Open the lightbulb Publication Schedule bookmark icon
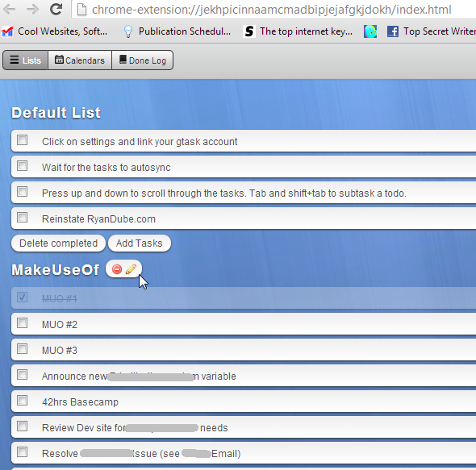This screenshot has width=476, height=470. (128, 31)
